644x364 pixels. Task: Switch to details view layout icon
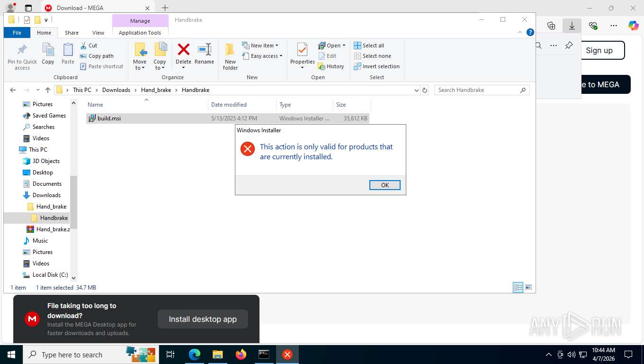[x=519, y=288]
